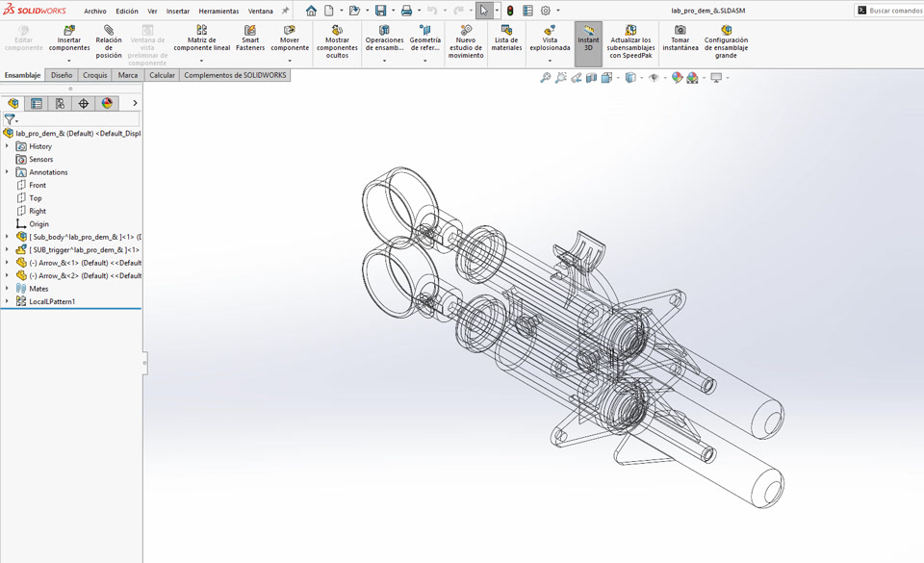The height and width of the screenshot is (563, 924).
Task: Open the Ver menu
Action: [152, 12]
